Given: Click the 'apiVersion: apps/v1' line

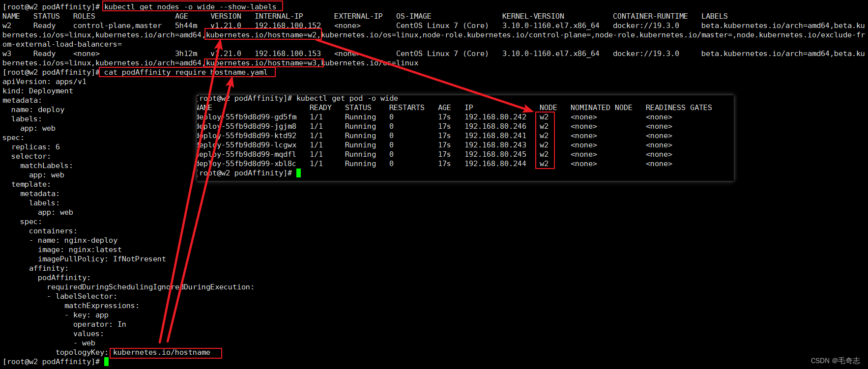Looking at the screenshot, I should click(x=44, y=82).
